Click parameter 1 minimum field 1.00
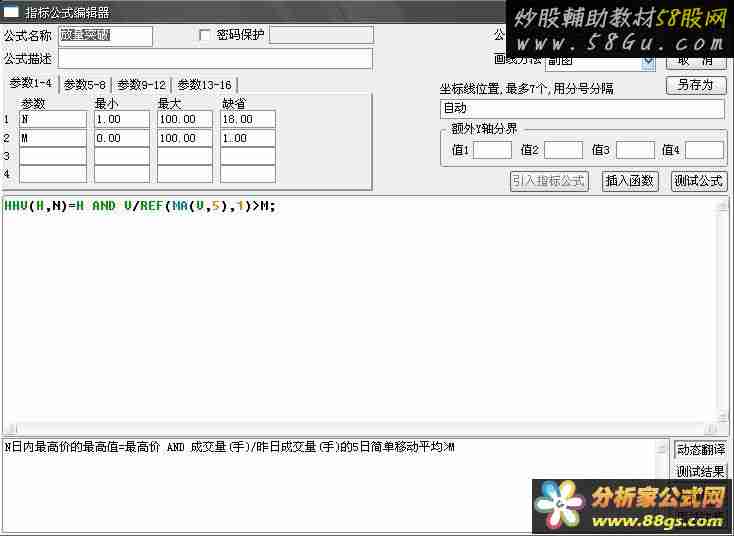 pyautogui.click(x=122, y=119)
